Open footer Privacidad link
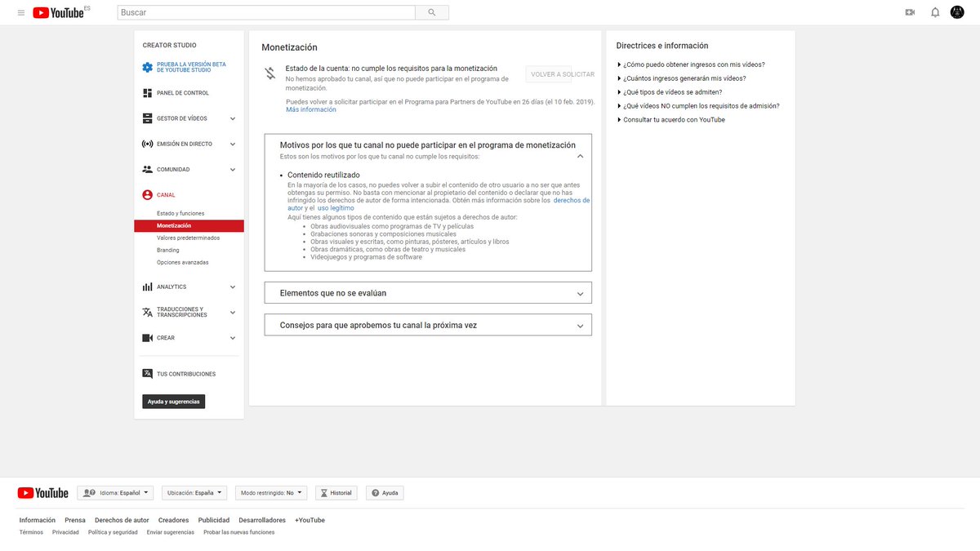This screenshot has height=551, width=980. (x=65, y=532)
